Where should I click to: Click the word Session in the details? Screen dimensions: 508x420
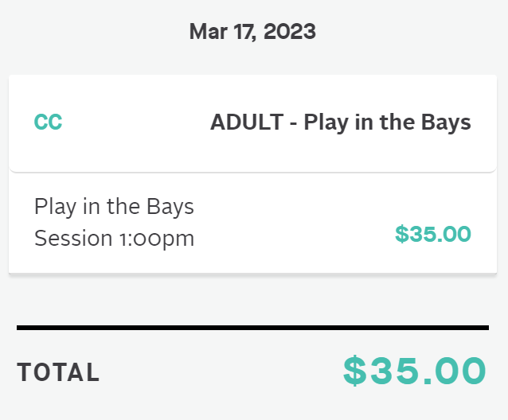[x=73, y=239]
